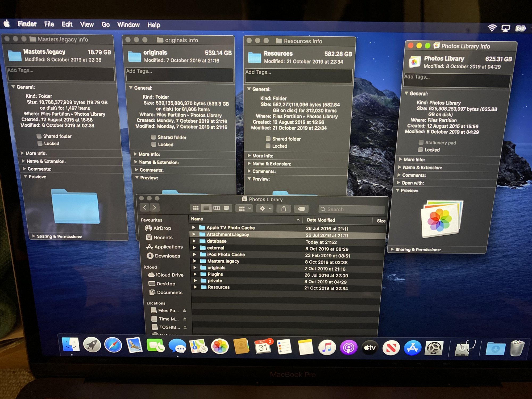The width and height of the screenshot is (532, 399).
Task: Open the View menu
Action: coord(87,25)
